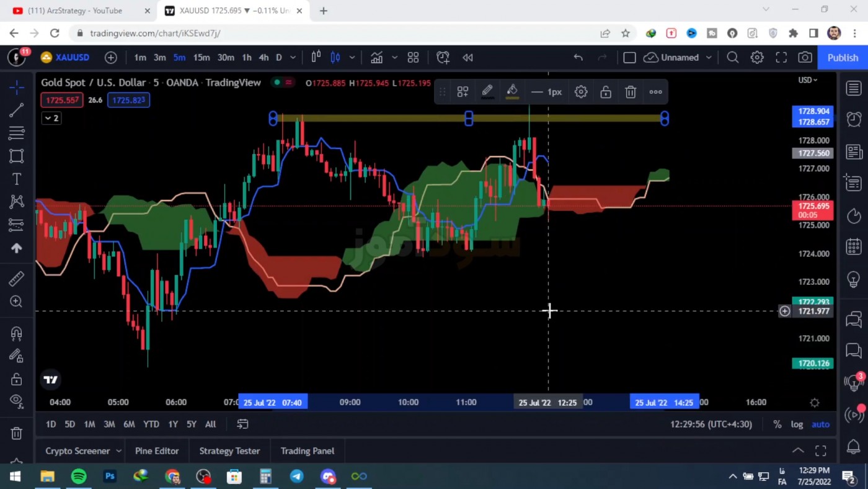Open the Crypto Screener dropdown
The height and width of the screenshot is (489, 868).
pyautogui.click(x=83, y=451)
